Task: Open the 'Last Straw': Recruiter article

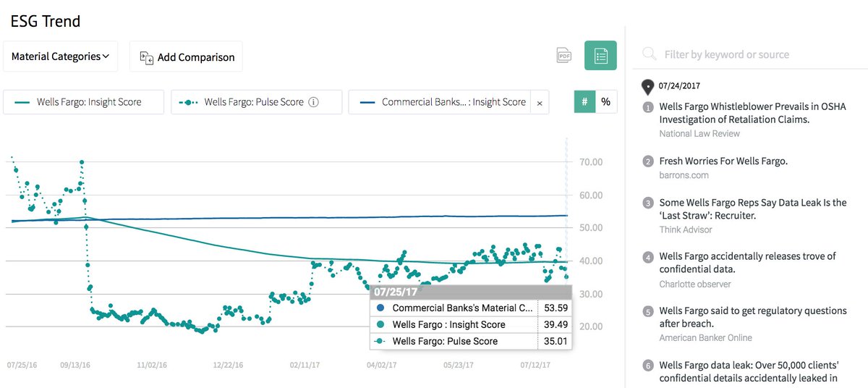Action: [753, 209]
